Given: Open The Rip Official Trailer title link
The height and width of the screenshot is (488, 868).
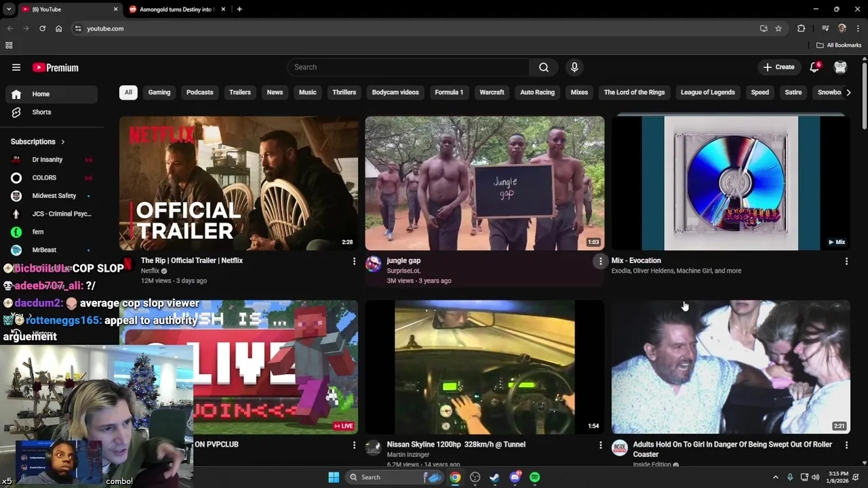Looking at the screenshot, I should click(x=192, y=260).
